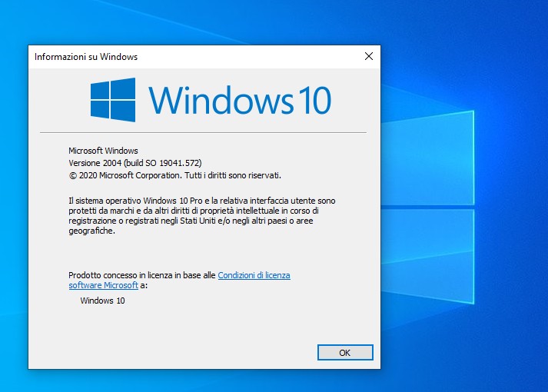Select the Versione 2004 build text
This screenshot has height=392, width=548.
135,163
